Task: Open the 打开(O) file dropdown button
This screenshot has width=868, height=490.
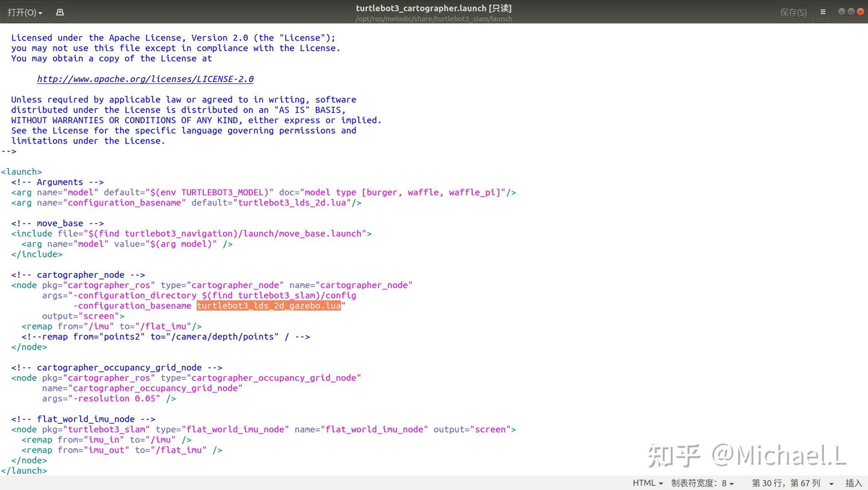Action: (25, 12)
